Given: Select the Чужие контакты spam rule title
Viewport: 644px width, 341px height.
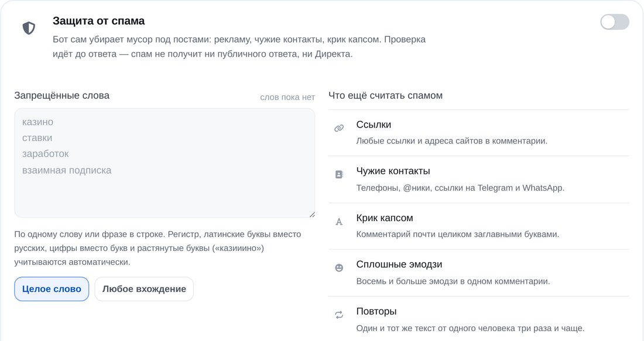Looking at the screenshot, I should (x=393, y=171).
